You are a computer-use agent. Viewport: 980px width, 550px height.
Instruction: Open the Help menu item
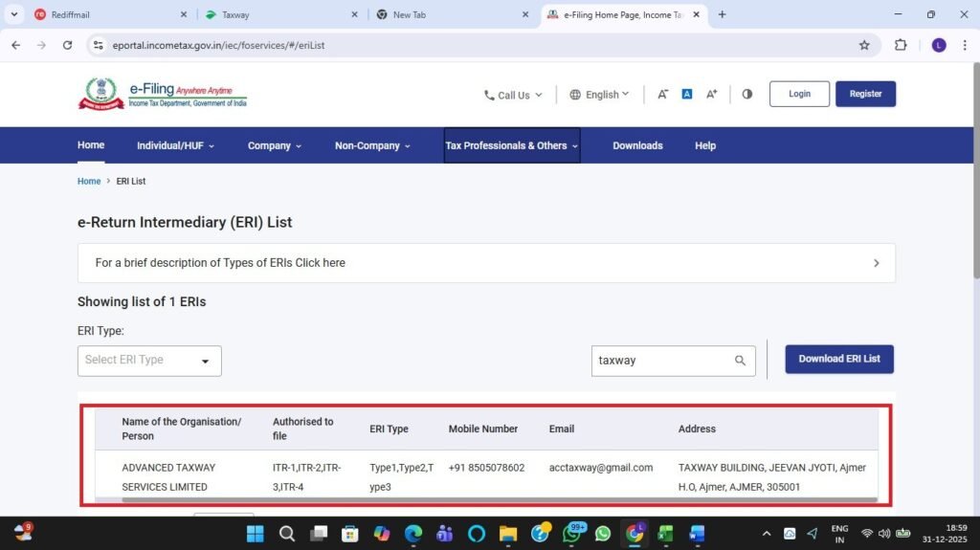tap(705, 145)
